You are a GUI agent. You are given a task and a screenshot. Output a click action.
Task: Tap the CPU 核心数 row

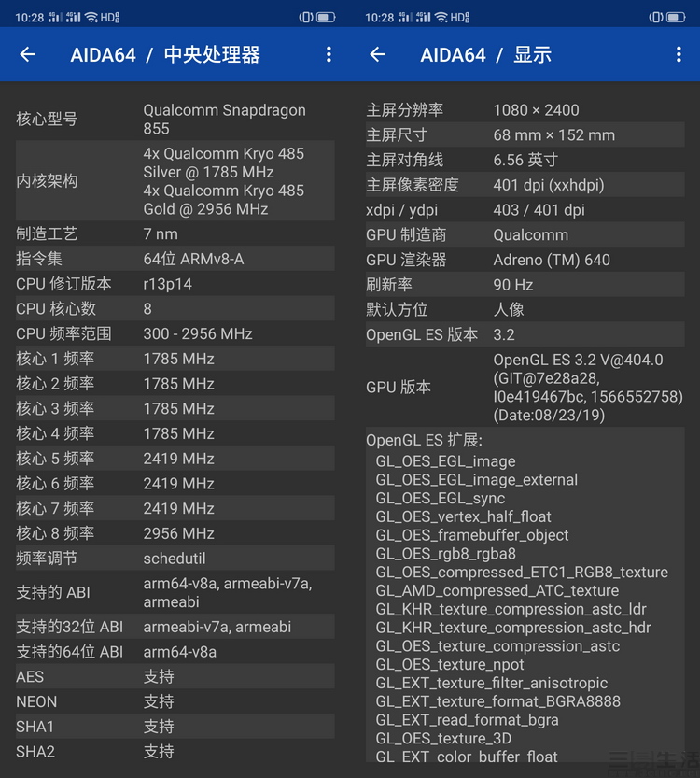click(x=175, y=308)
